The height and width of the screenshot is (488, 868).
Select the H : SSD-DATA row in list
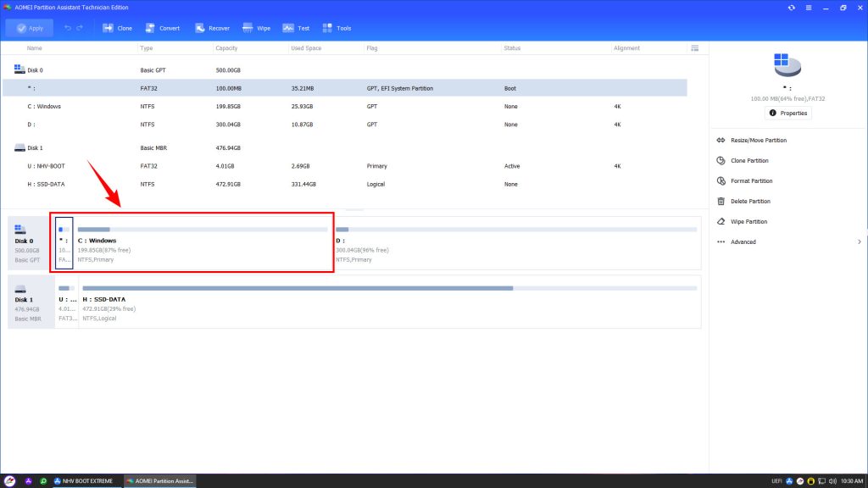(x=345, y=184)
